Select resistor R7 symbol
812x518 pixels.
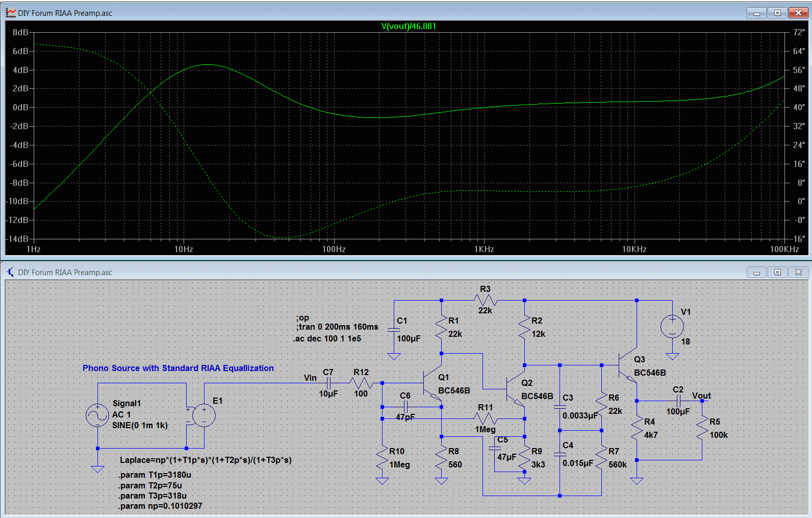601,457
